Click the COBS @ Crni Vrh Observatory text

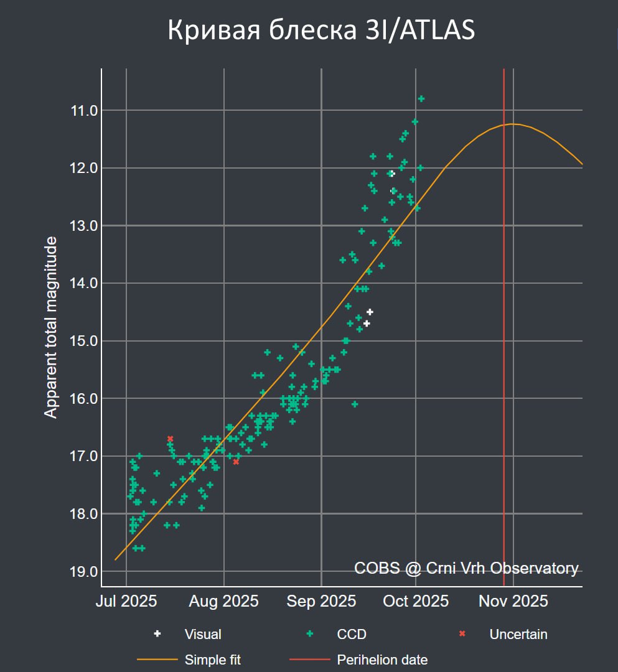pos(466,567)
